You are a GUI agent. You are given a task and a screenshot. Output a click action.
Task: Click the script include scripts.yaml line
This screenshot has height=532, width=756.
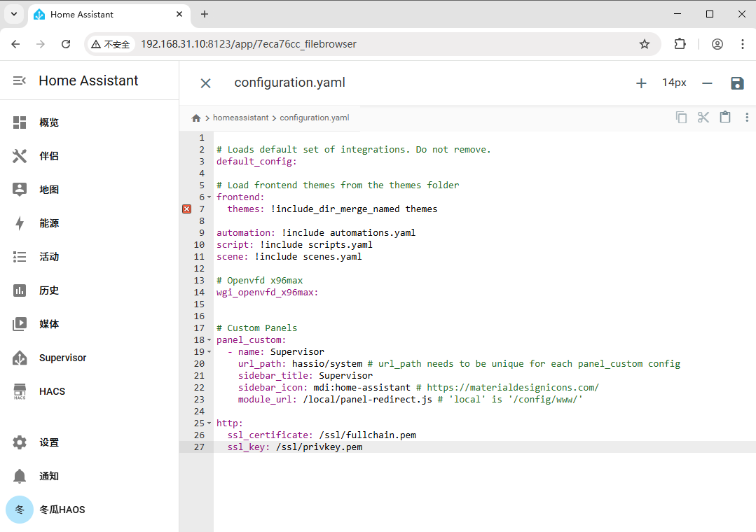pyautogui.click(x=294, y=245)
